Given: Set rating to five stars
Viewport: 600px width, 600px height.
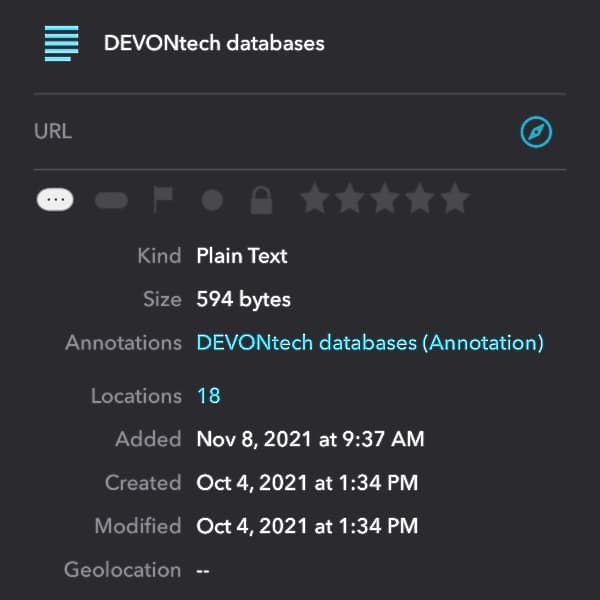Looking at the screenshot, I should click(x=455, y=198).
